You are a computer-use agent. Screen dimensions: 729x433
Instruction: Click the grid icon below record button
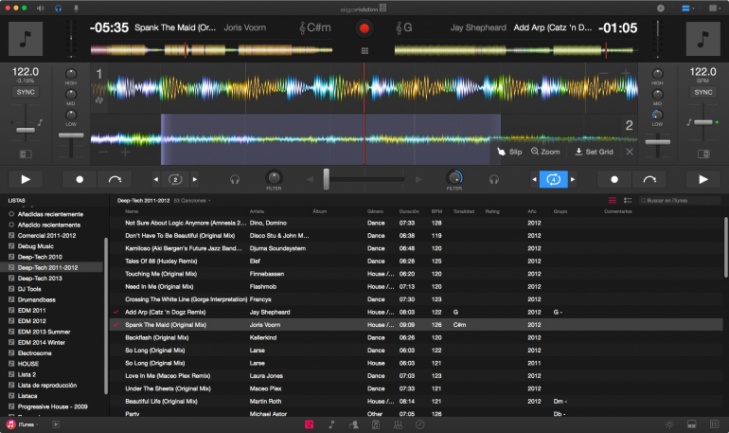pos(364,51)
